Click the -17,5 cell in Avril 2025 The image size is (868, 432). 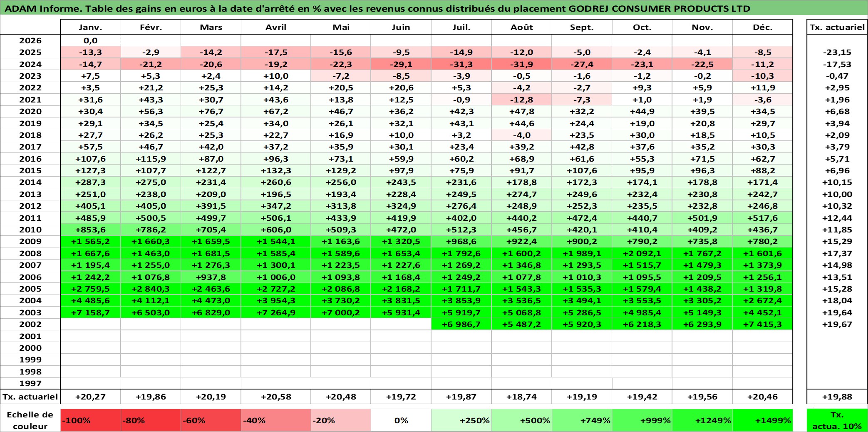click(276, 52)
